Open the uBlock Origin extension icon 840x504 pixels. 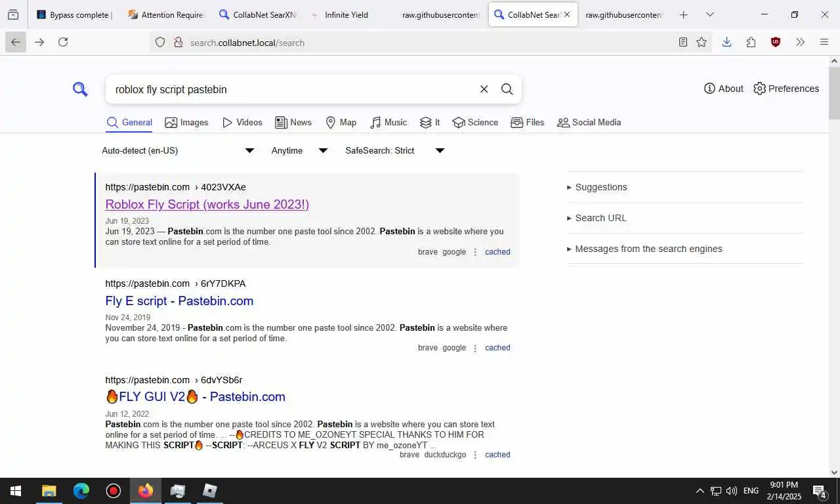click(x=776, y=42)
